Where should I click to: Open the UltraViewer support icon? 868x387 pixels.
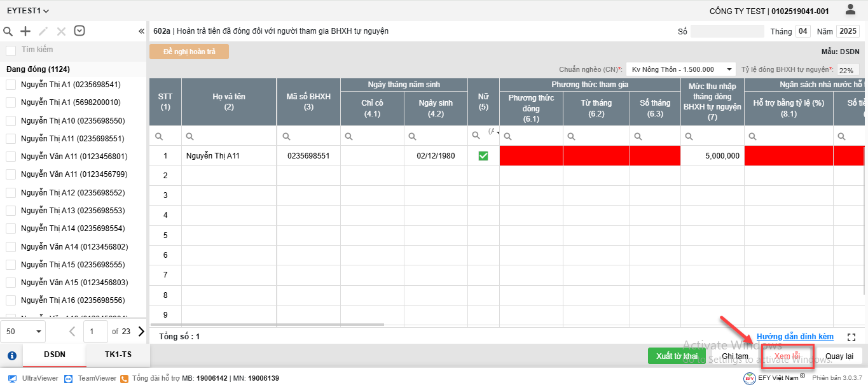12,378
